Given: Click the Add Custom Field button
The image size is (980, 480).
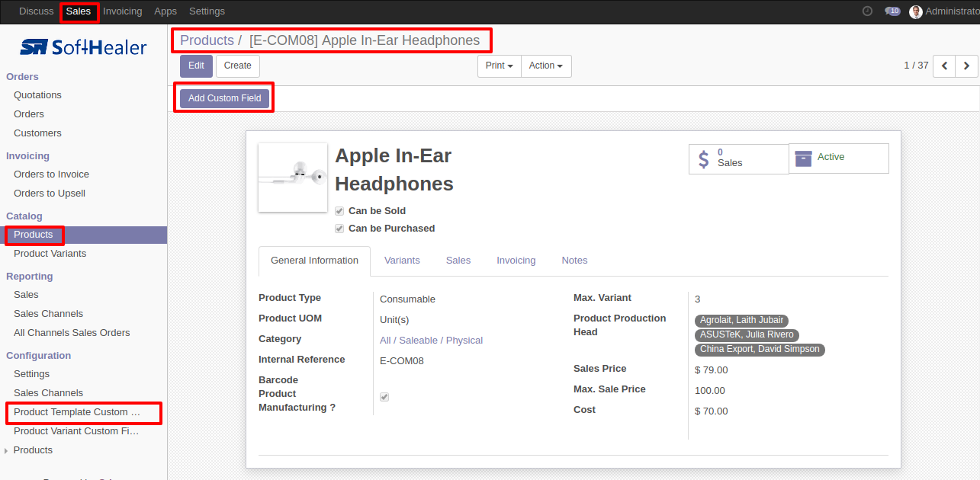Looking at the screenshot, I should (x=225, y=98).
